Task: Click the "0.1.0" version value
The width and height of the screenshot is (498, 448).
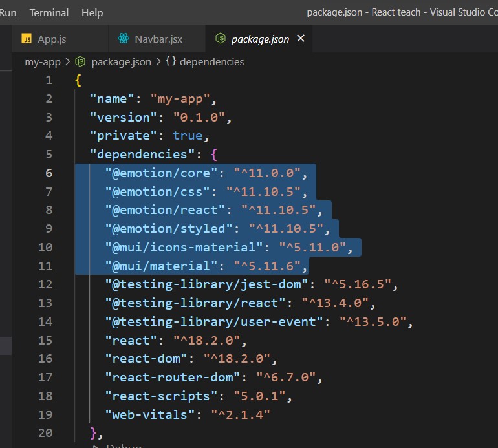Action: point(199,118)
